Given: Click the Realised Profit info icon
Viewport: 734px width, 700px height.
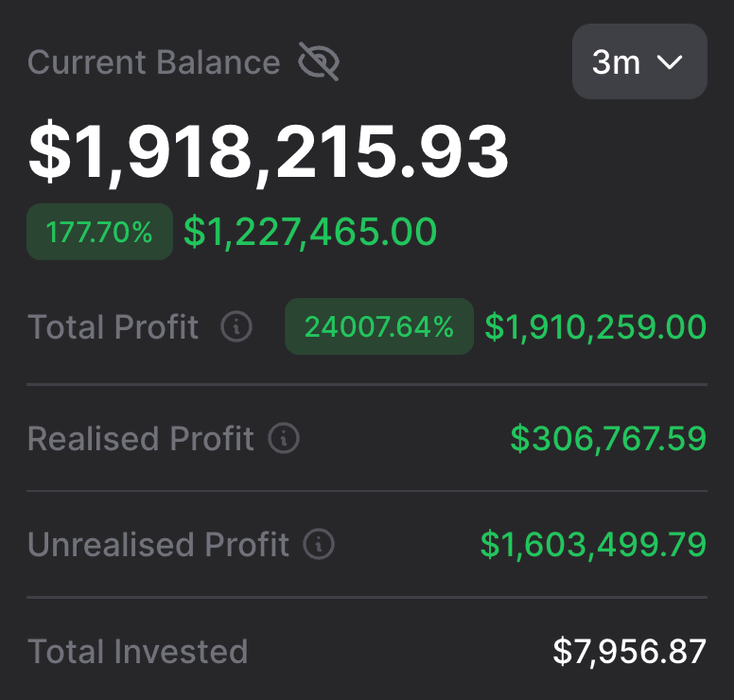Looking at the screenshot, I should pyautogui.click(x=284, y=439).
